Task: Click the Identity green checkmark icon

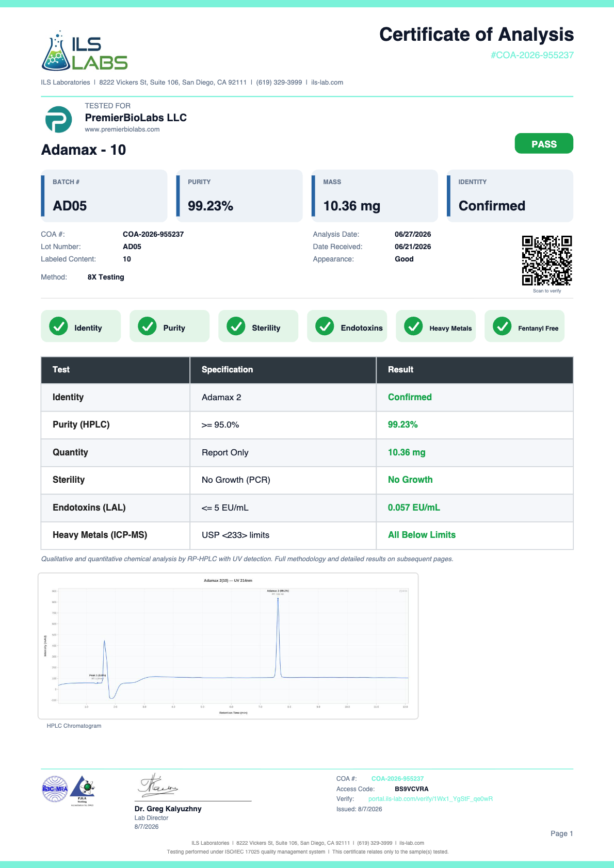Action: pyautogui.click(x=58, y=326)
